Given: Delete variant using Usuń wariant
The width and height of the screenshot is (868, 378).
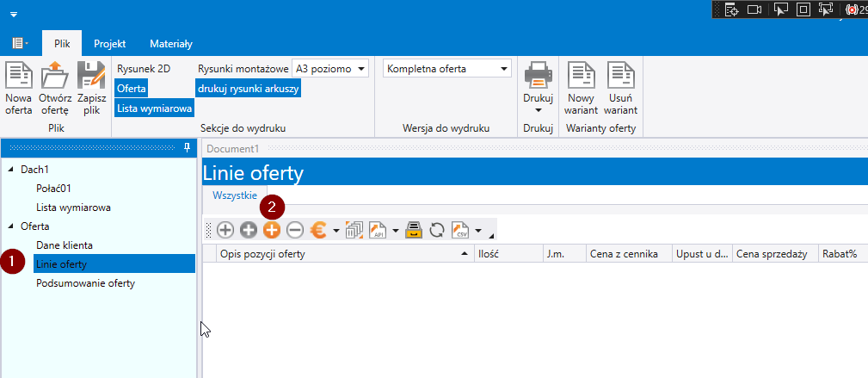Looking at the screenshot, I should [x=620, y=76].
